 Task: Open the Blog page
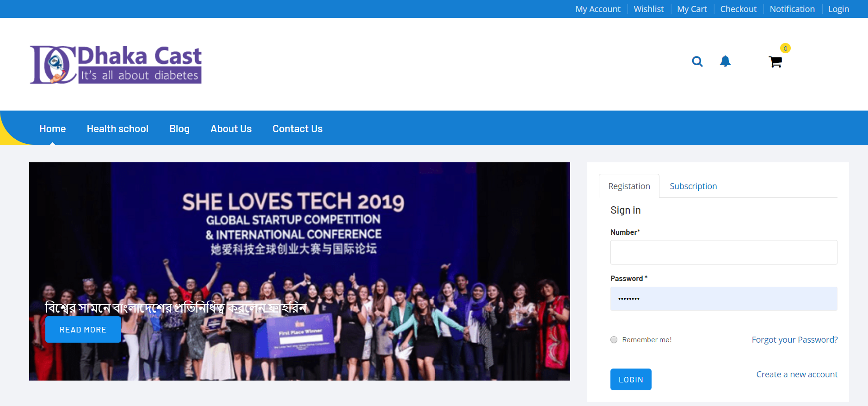click(179, 129)
